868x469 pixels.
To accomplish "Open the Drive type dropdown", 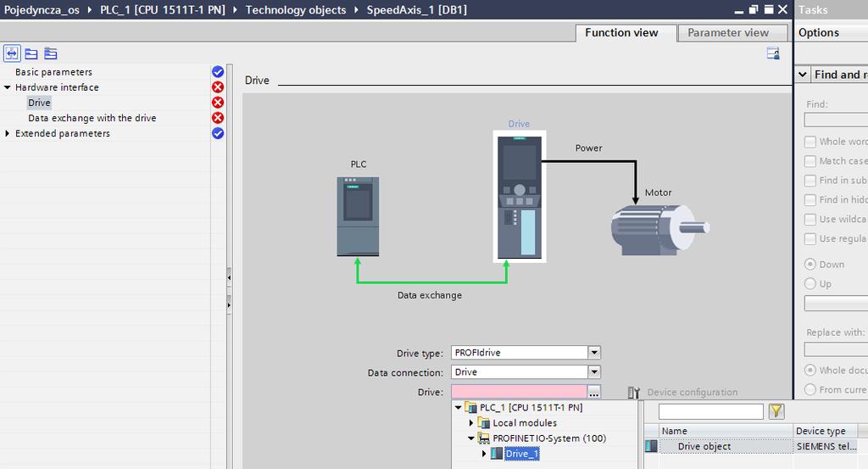I will pyautogui.click(x=594, y=353).
